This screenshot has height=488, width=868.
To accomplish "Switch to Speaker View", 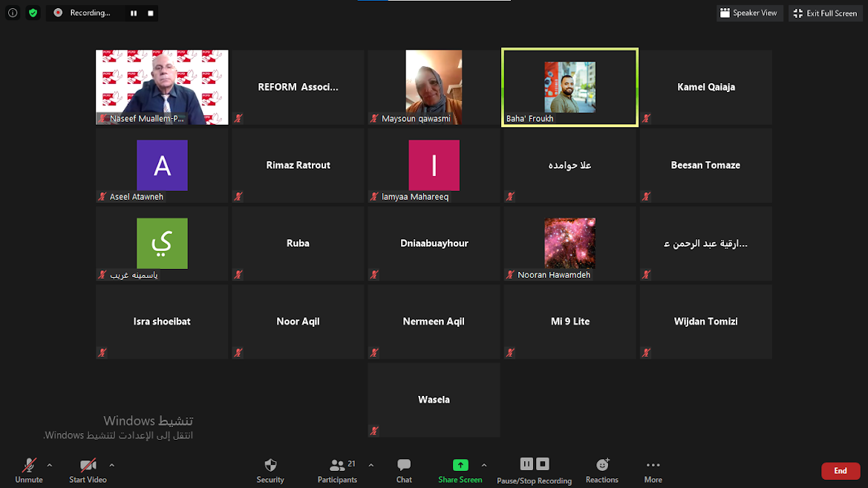I will click(x=750, y=13).
